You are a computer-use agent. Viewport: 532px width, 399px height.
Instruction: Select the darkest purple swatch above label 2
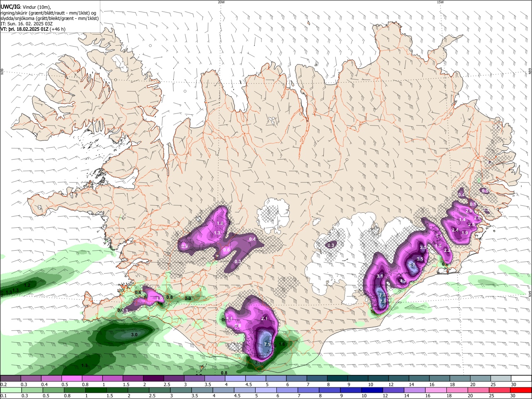click(x=153, y=379)
